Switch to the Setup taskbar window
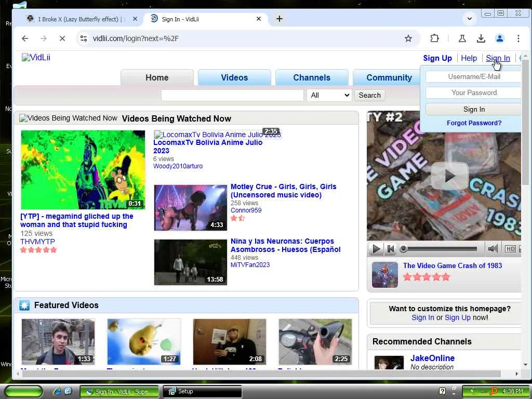The image size is (532, 399). pyautogui.click(x=202, y=392)
